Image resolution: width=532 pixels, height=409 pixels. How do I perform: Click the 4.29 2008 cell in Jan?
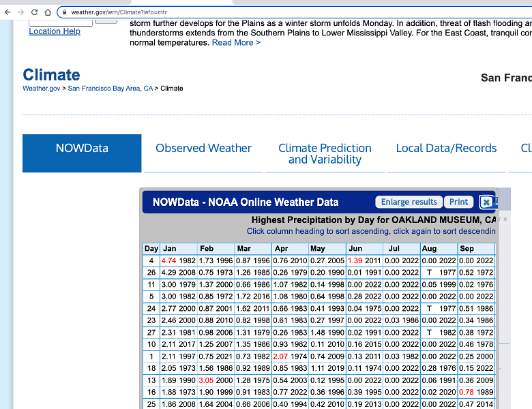coord(179,273)
